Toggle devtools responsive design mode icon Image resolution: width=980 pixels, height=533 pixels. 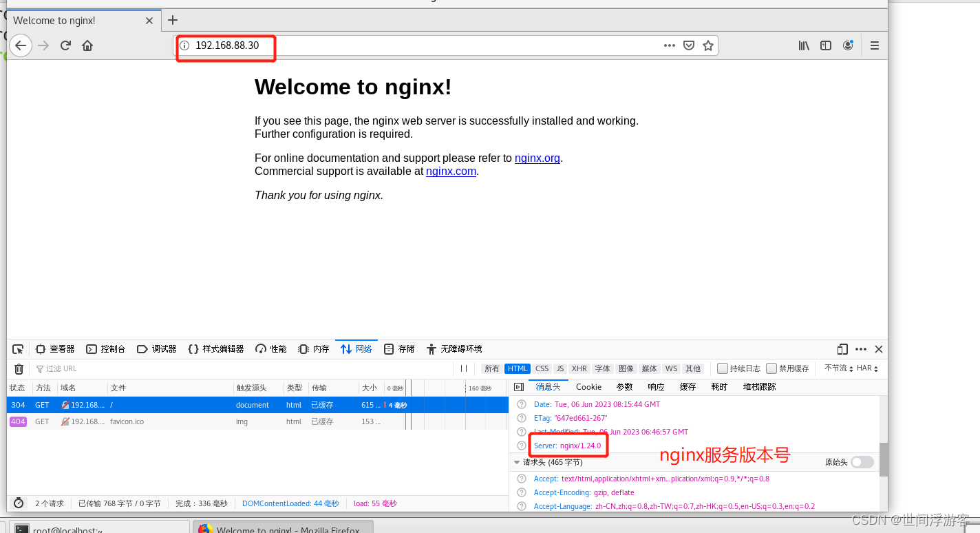[842, 349]
